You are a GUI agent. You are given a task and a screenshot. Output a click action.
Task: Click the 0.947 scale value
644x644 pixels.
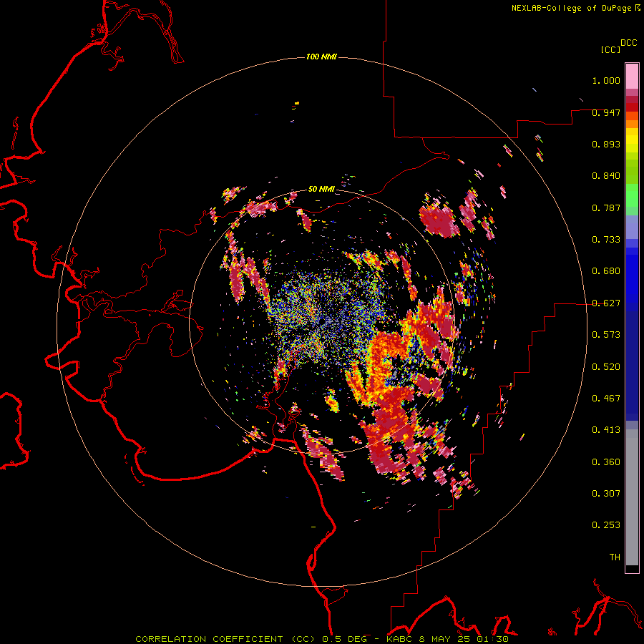pos(606,112)
